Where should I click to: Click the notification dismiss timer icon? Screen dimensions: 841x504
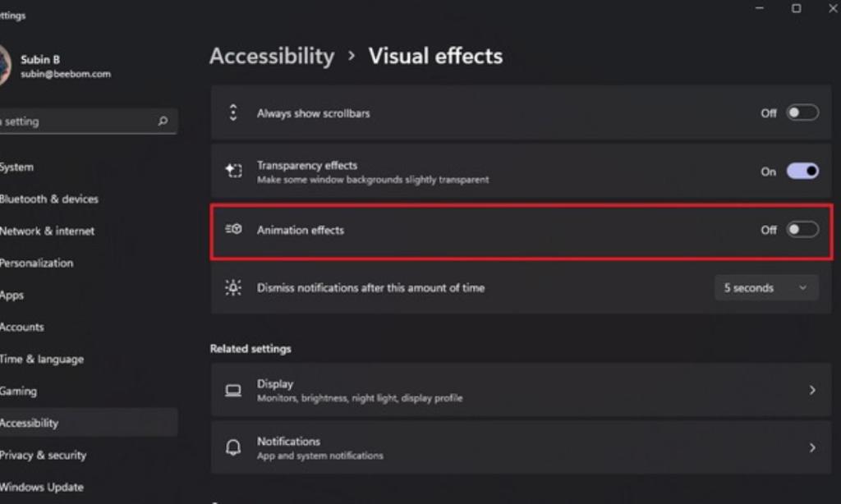233,287
